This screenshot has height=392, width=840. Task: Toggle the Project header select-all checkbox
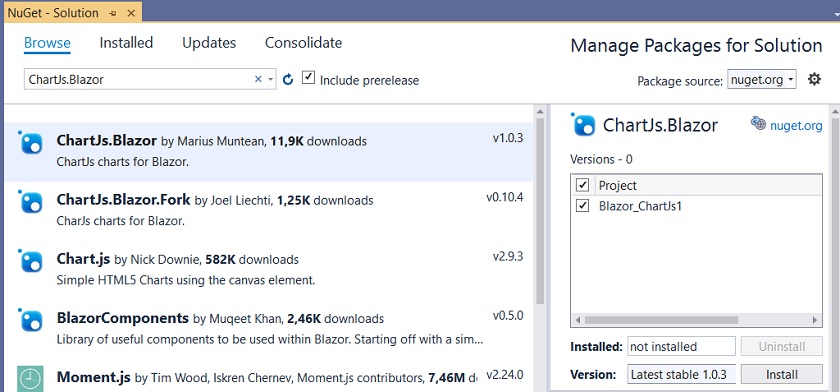pos(582,185)
